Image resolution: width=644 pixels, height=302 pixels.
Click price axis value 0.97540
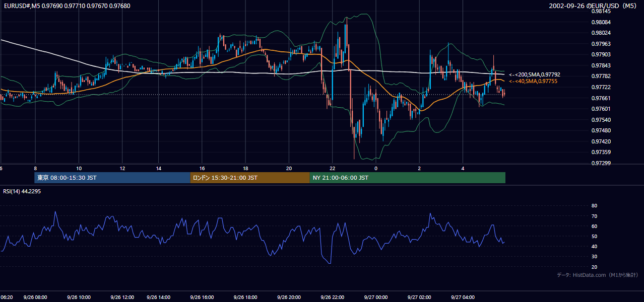601,120
